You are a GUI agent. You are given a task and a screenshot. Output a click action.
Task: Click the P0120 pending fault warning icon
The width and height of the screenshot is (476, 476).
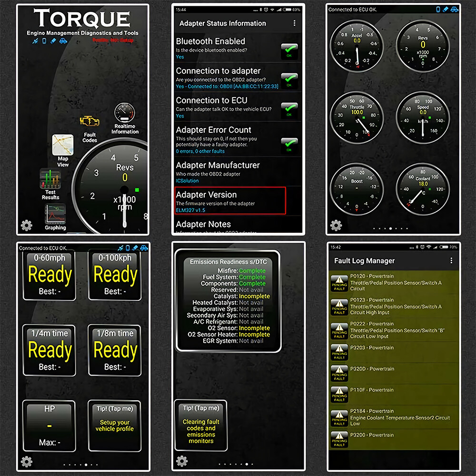tap(339, 284)
